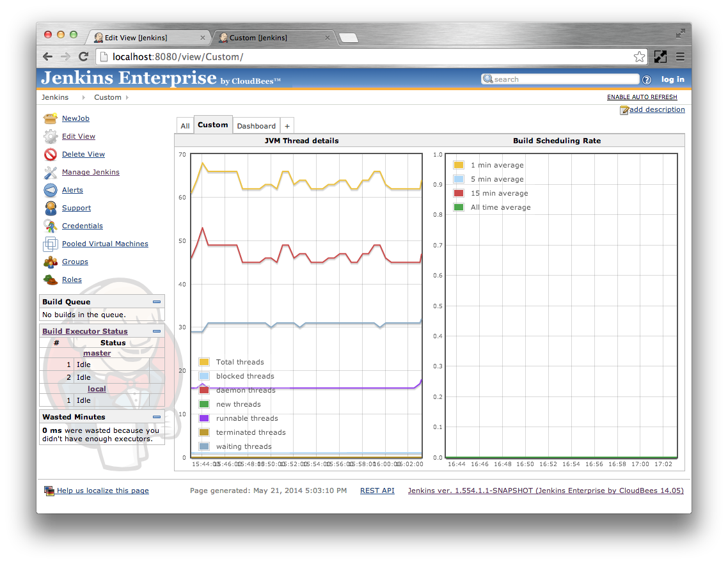Viewport: 728px width, 564px height.
Task: Collapse the Wasted Minutes panel
Action: tap(157, 417)
